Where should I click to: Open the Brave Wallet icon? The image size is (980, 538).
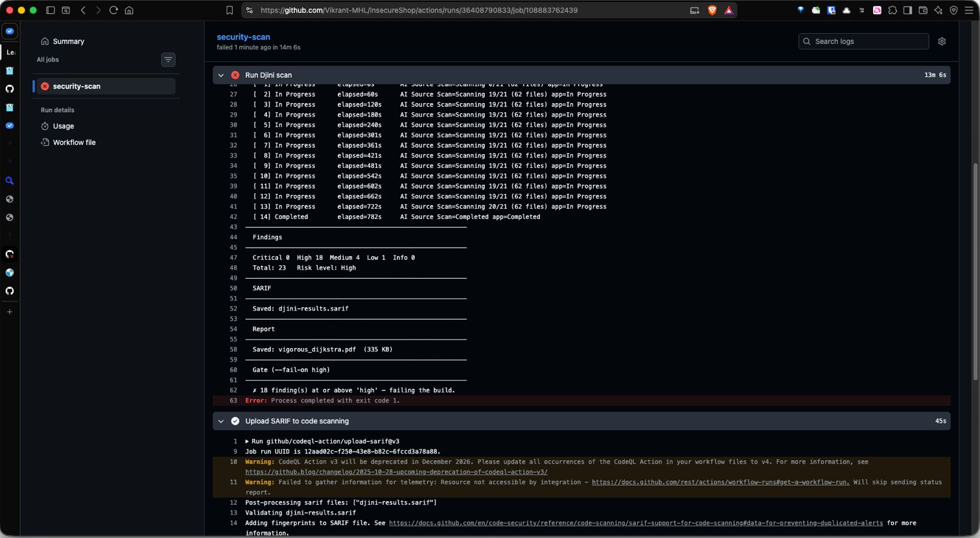click(x=923, y=10)
